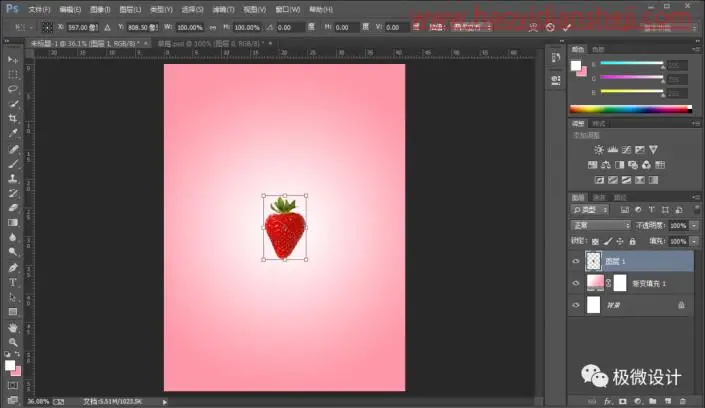Image resolution: width=705 pixels, height=408 pixels.
Task: Open the fill 填充 slider arrow
Action: (x=695, y=242)
